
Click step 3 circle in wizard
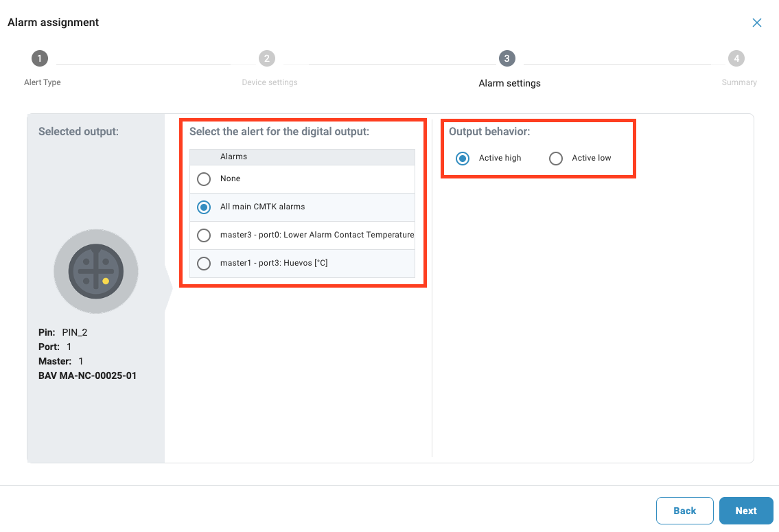(507, 58)
